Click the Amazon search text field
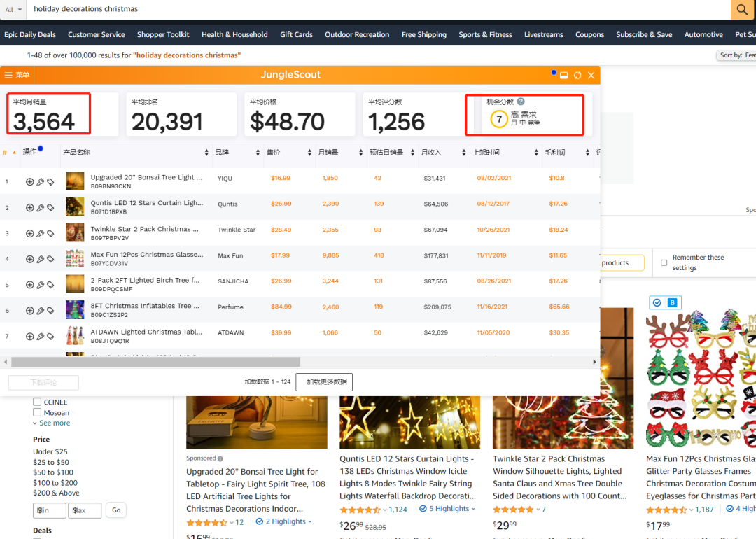The height and width of the screenshot is (539, 756). click(x=379, y=9)
